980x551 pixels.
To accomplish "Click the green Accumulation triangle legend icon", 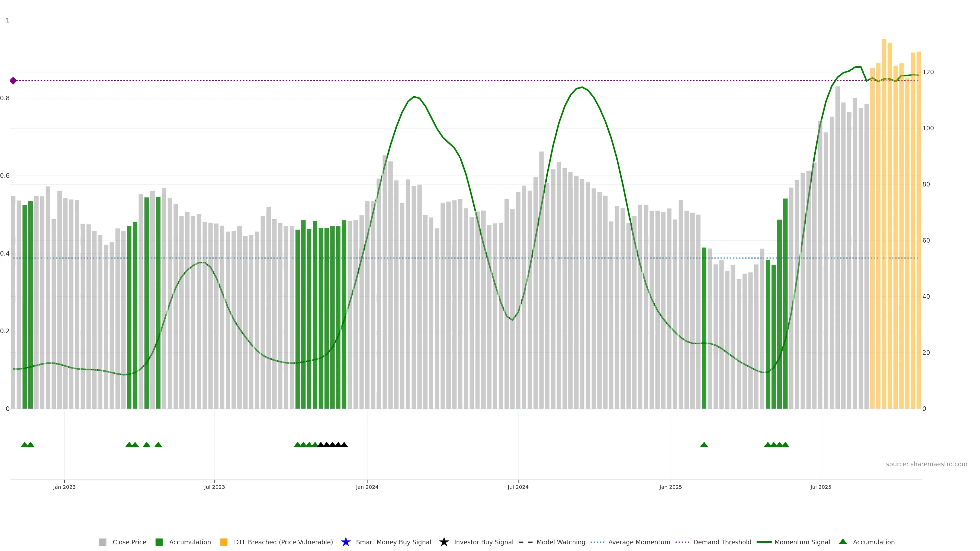I will click(x=843, y=542).
